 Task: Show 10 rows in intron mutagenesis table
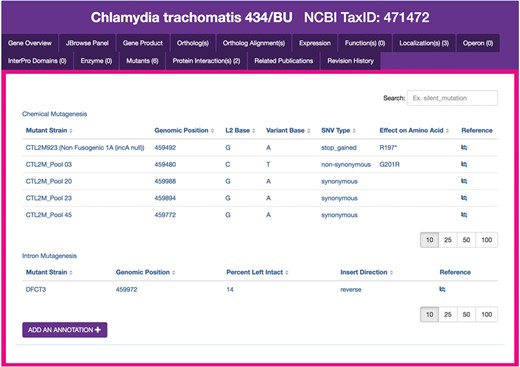click(429, 314)
